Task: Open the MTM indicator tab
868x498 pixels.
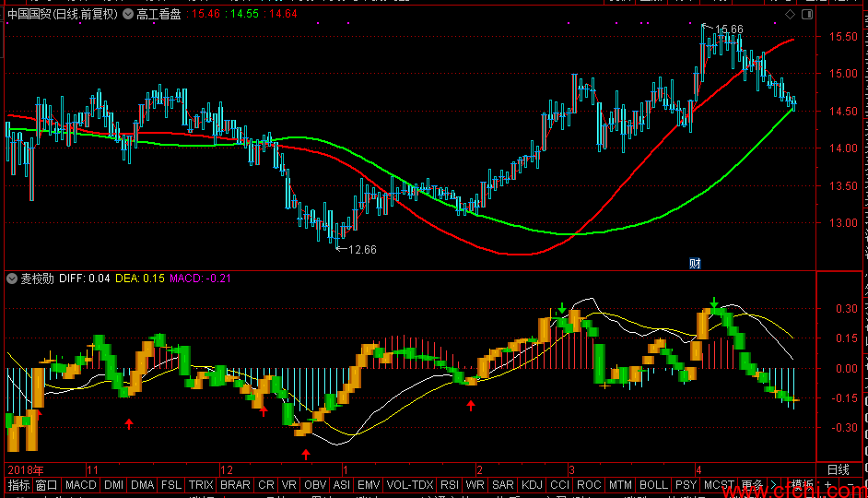Action: tap(620, 485)
